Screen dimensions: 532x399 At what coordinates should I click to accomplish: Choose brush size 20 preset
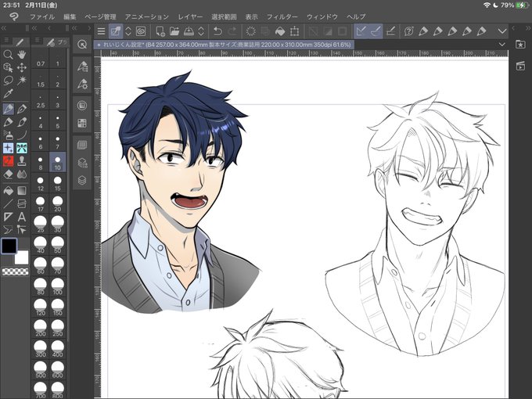58,204
